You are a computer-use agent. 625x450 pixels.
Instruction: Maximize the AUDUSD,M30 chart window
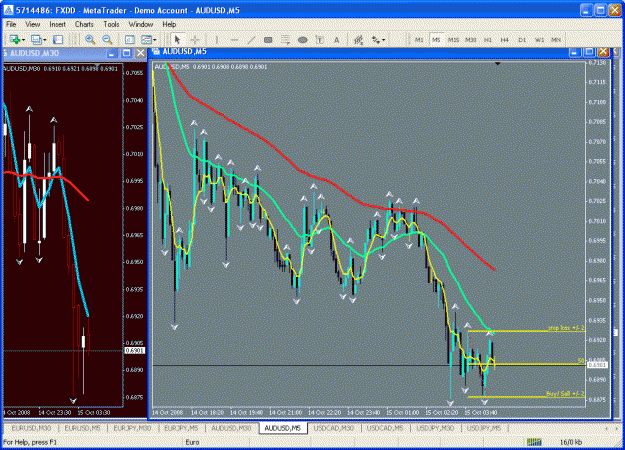[126, 53]
